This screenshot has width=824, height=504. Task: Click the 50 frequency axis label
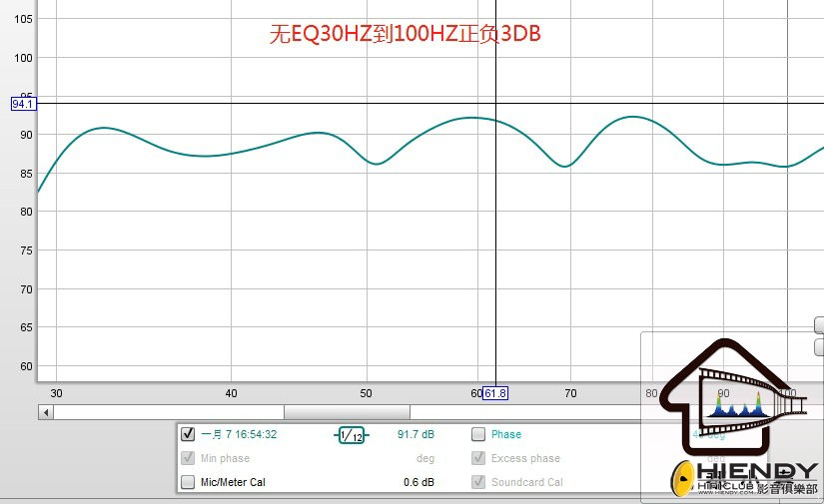click(x=366, y=393)
